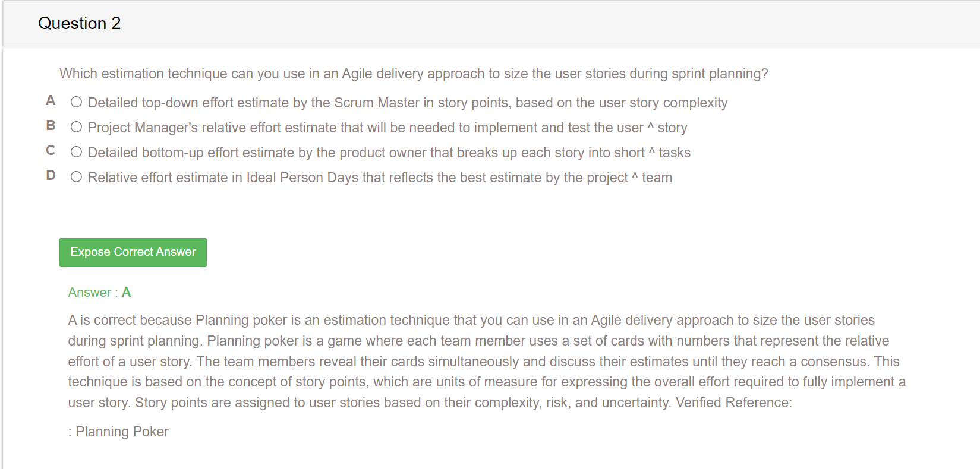980x469 pixels.
Task: Click the bold letter D option label
Action: (51, 176)
